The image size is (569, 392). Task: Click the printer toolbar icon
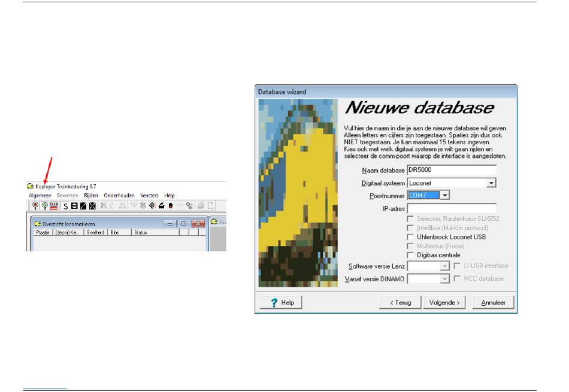coord(201,206)
